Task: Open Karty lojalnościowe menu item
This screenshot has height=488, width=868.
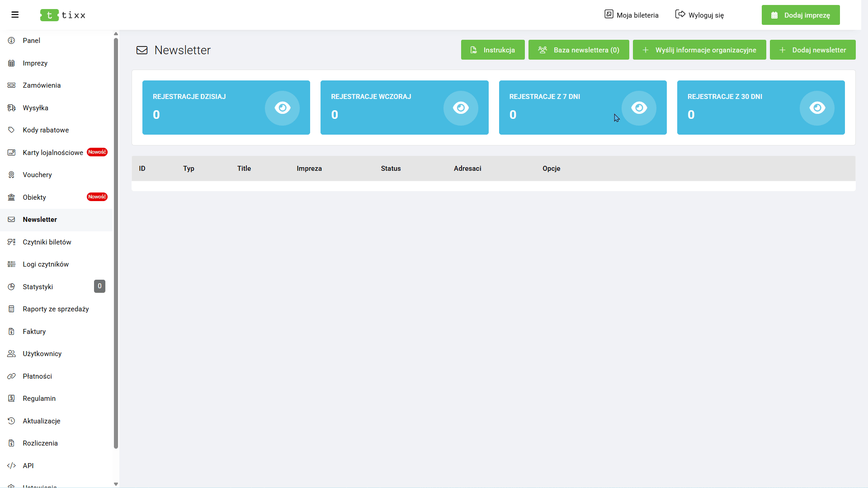Action: click(x=53, y=153)
